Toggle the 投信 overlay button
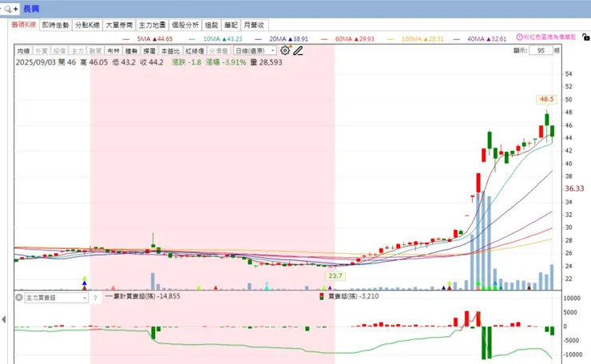 (59, 50)
